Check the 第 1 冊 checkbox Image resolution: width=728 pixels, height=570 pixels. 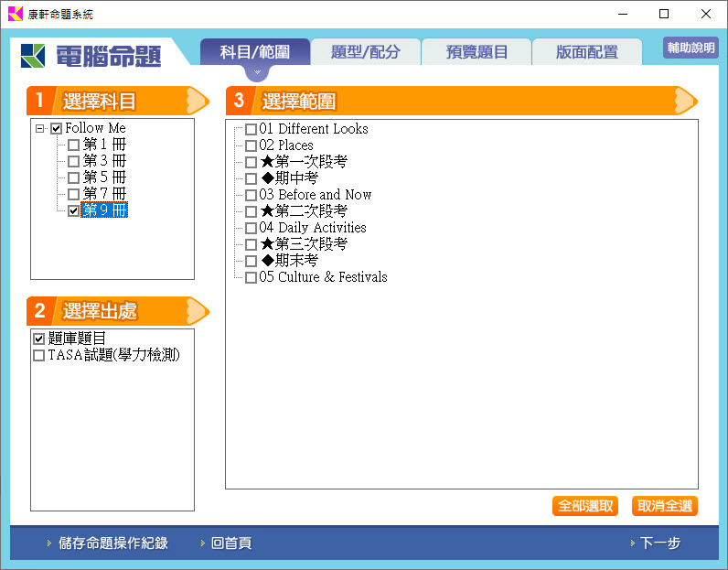(x=73, y=145)
